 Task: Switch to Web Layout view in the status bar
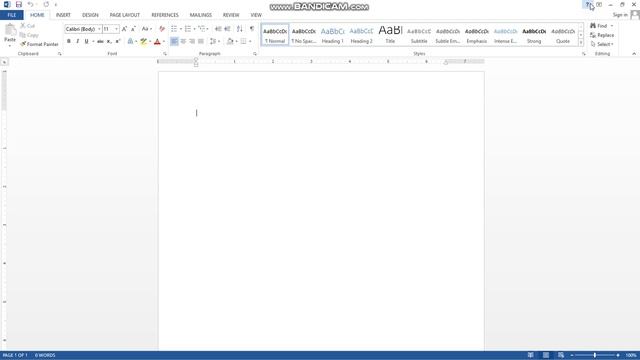pos(561,355)
